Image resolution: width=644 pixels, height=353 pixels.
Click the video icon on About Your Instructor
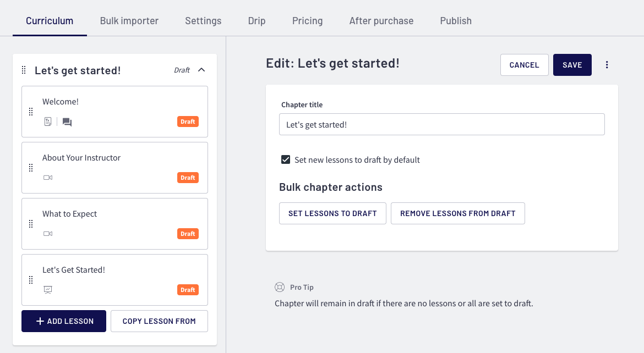48,178
